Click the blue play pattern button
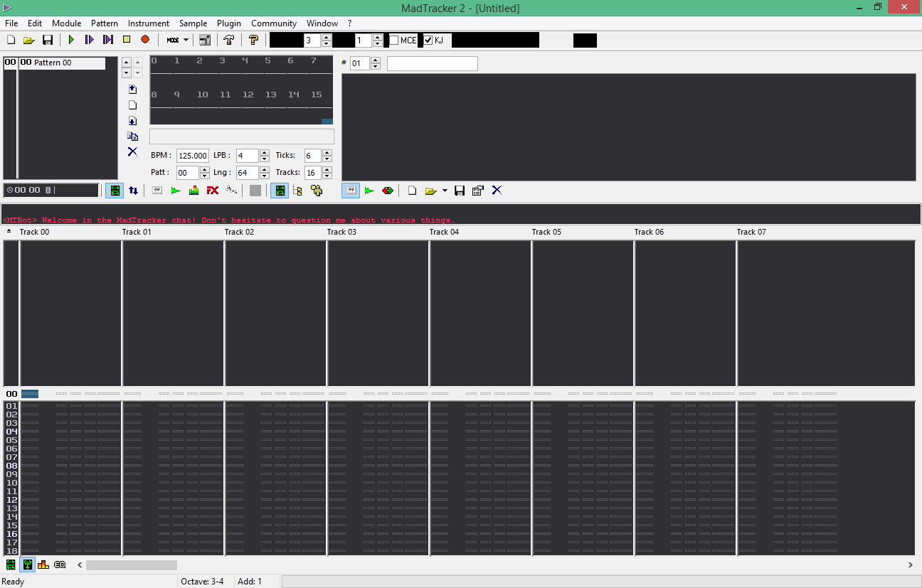922x588 pixels. 90,40
